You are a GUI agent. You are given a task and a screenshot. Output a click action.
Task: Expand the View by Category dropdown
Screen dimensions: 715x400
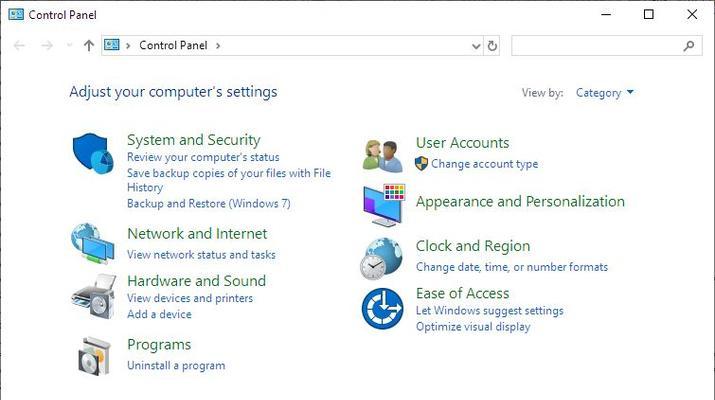[604, 93]
